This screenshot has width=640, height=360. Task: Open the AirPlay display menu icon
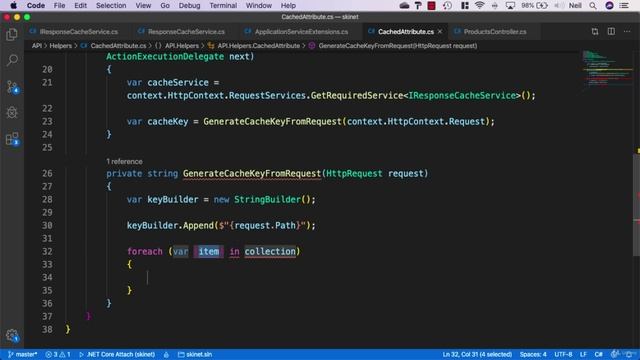[x=510, y=5]
